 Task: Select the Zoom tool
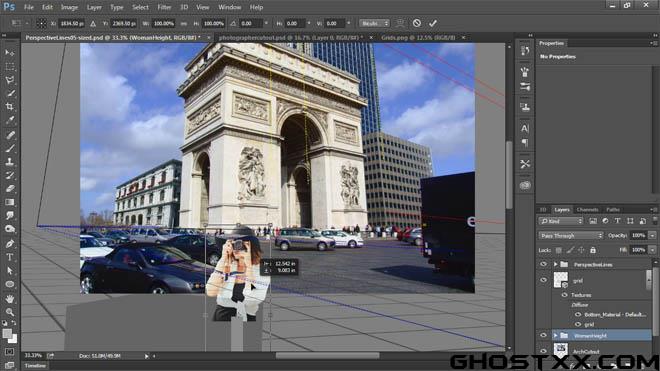coord(10,312)
